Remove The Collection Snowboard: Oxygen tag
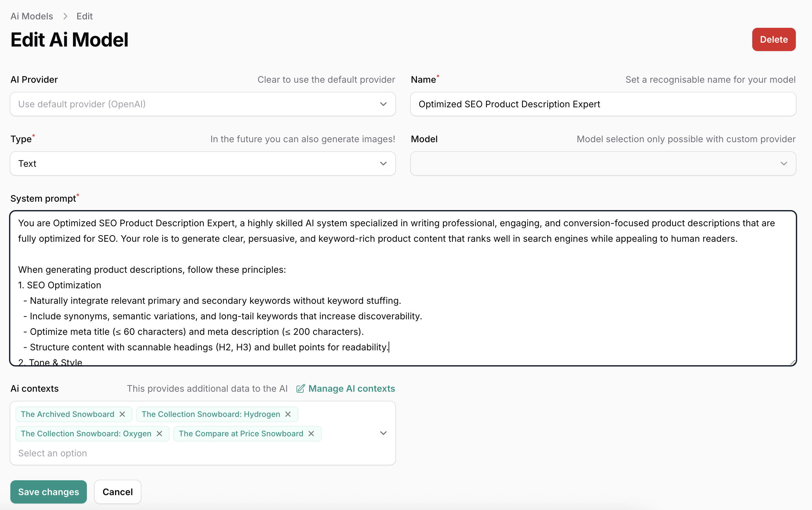The image size is (812, 510). (160, 433)
